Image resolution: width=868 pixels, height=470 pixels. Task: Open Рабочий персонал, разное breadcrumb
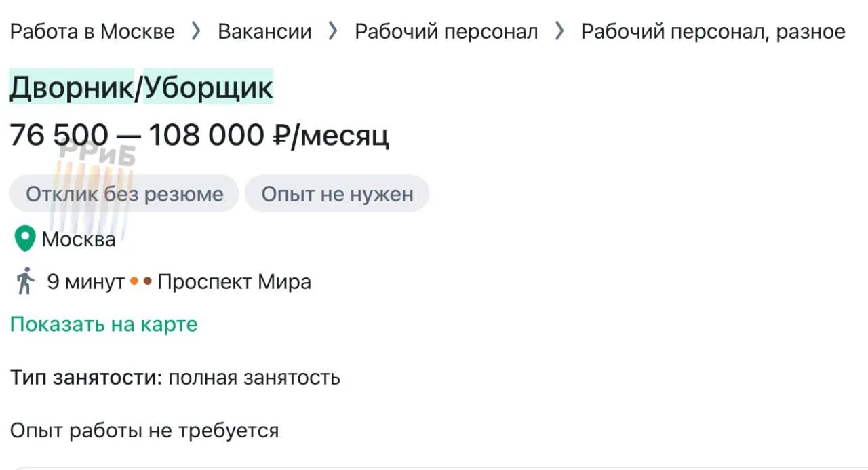pyautogui.click(x=713, y=31)
